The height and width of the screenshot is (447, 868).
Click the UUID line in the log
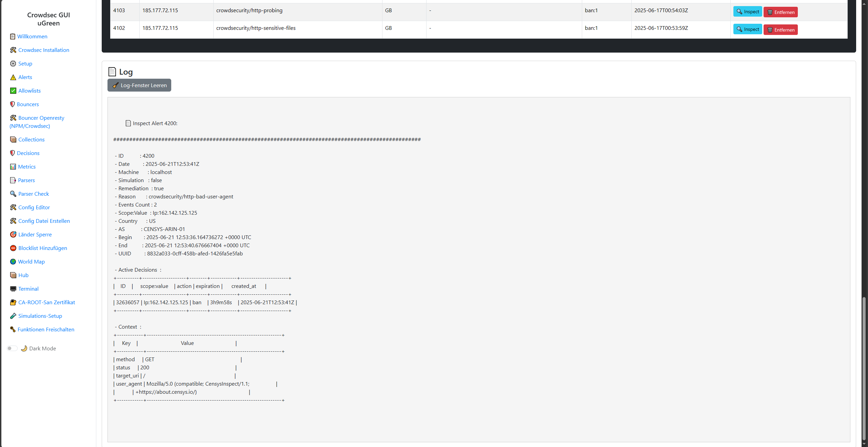click(179, 254)
